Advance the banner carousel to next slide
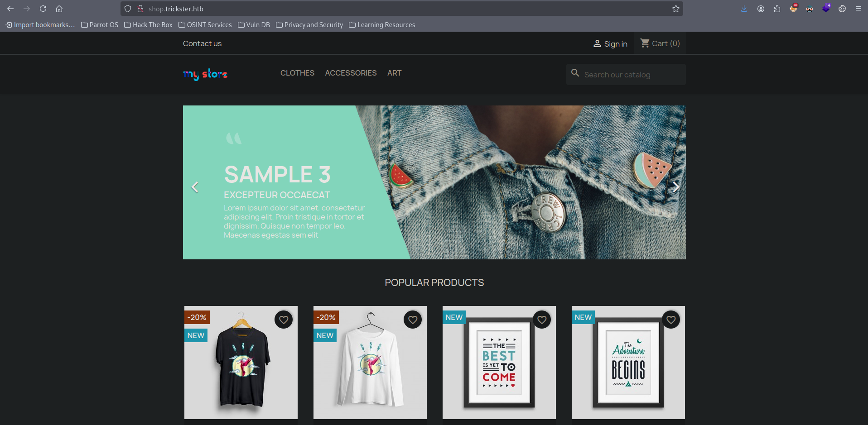The width and height of the screenshot is (868, 425). (675, 187)
